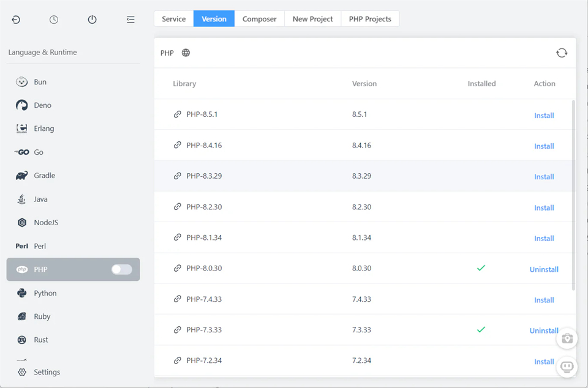Image resolution: width=588 pixels, height=388 pixels.
Task: Click the Python logo icon
Action: 22,293
